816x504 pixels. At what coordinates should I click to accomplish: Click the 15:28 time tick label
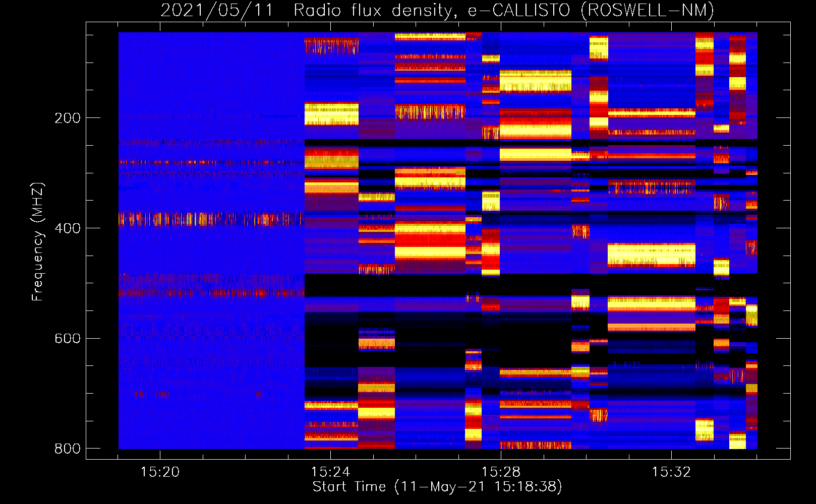click(x=501, y=472)
